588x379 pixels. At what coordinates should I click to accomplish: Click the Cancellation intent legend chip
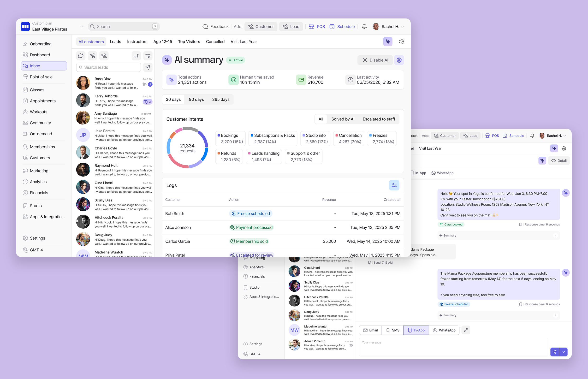click(349, 139)
